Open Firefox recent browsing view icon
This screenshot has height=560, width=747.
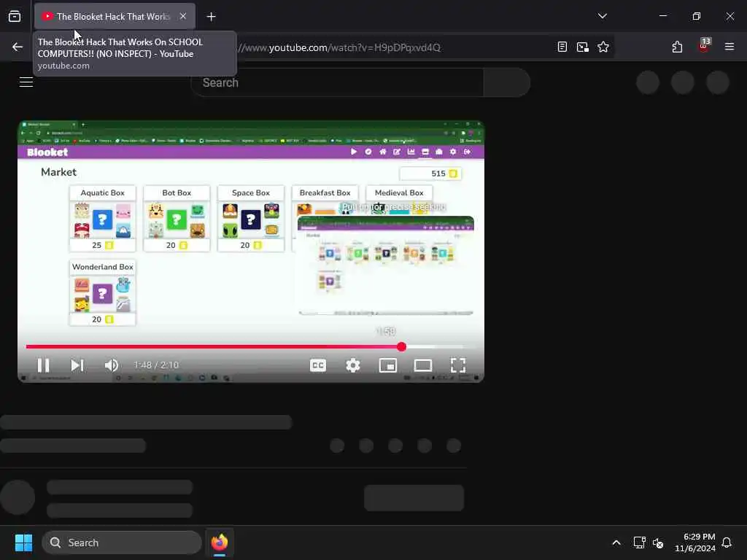(15, 16)
